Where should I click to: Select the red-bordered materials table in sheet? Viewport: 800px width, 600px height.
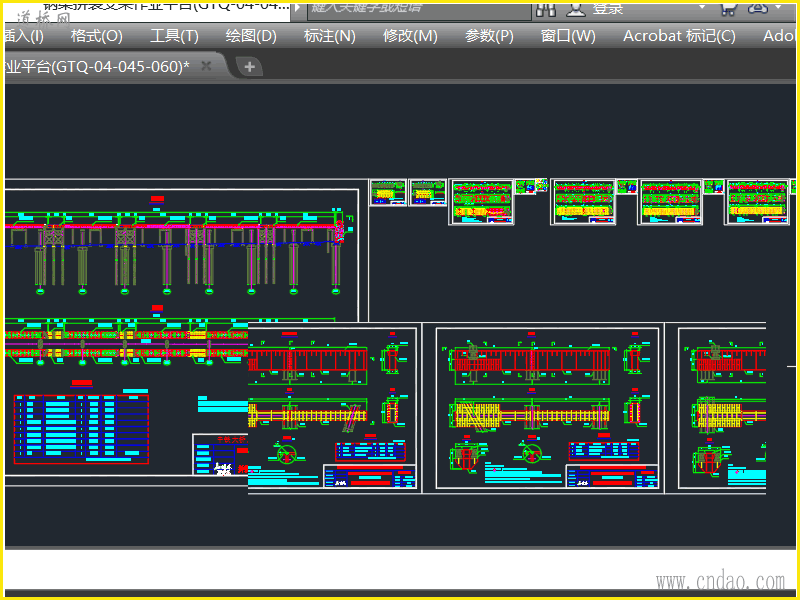(x=82, y=429)
